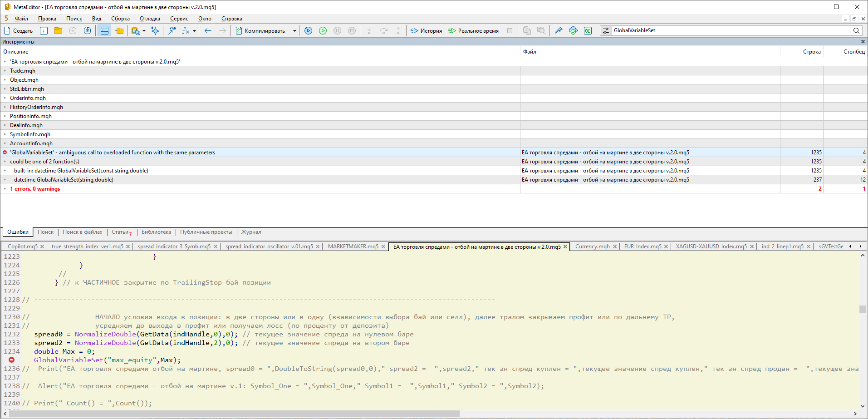Switch to the Библиотека tab
The height and width of the screenshot is (419, 868).
click(156, 232)
